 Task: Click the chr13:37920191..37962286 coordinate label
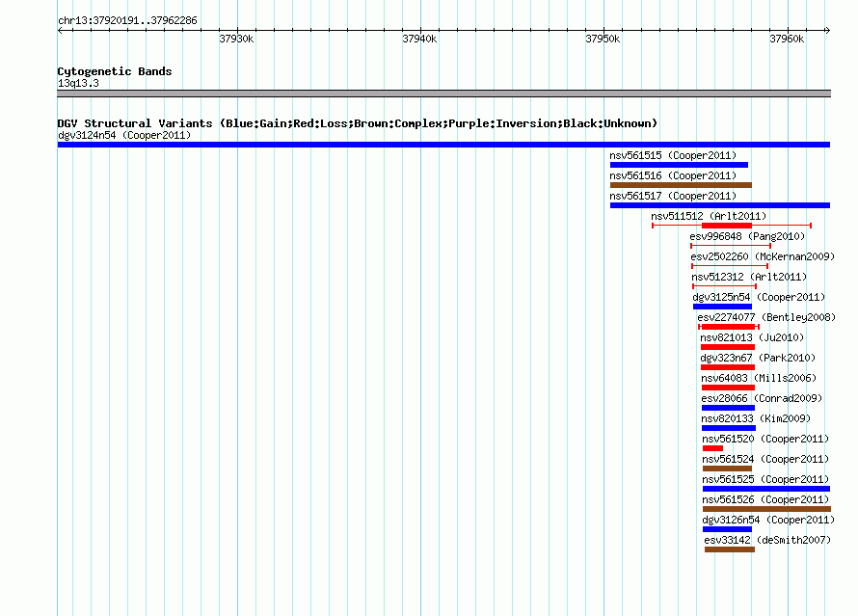[x=127, y=20]
